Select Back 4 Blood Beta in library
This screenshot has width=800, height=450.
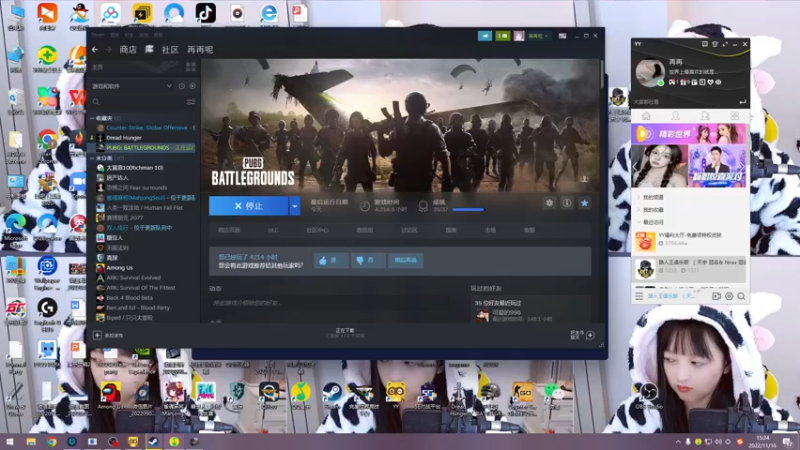coord(129,297)
